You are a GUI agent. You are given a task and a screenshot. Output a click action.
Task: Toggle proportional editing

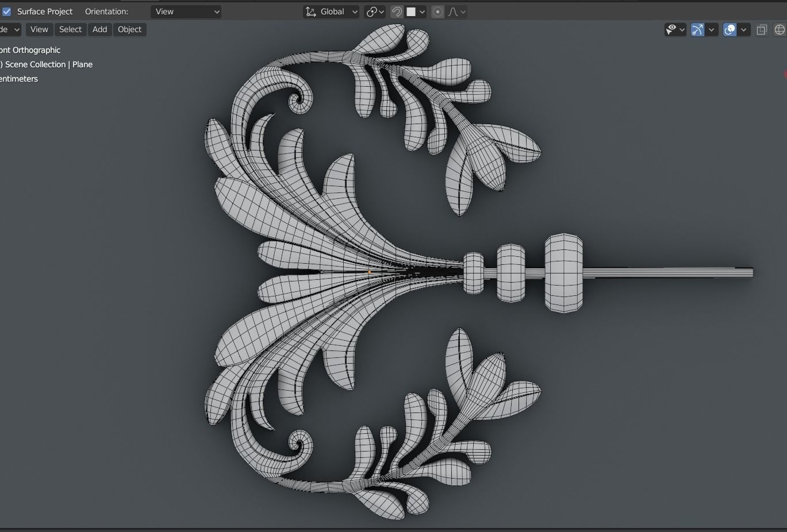pos(437,11)
